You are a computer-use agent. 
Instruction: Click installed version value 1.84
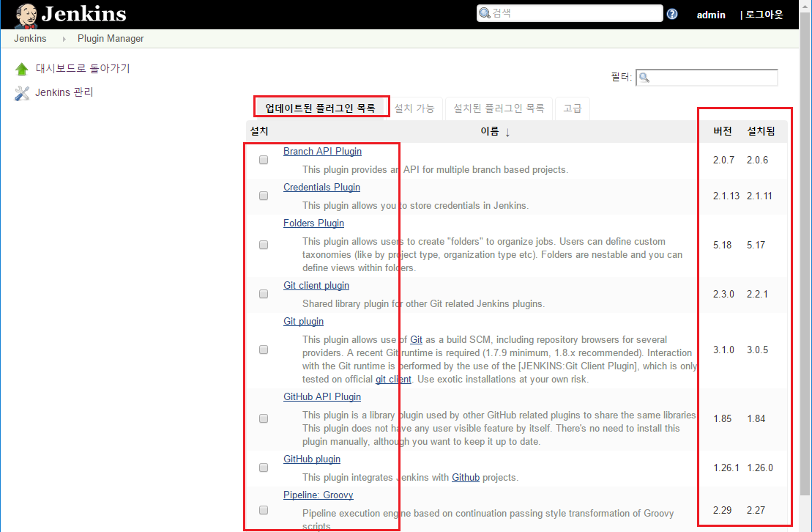click(756, 418)
